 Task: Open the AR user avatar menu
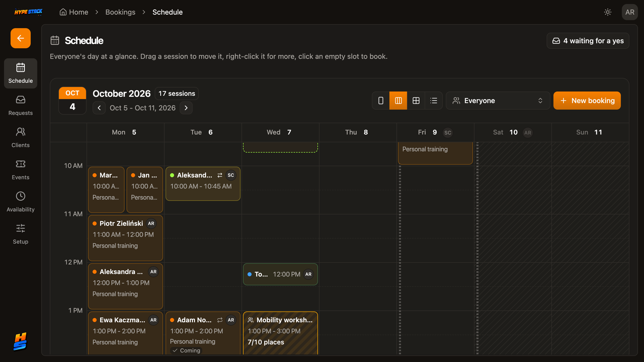[x=630, y=12]
